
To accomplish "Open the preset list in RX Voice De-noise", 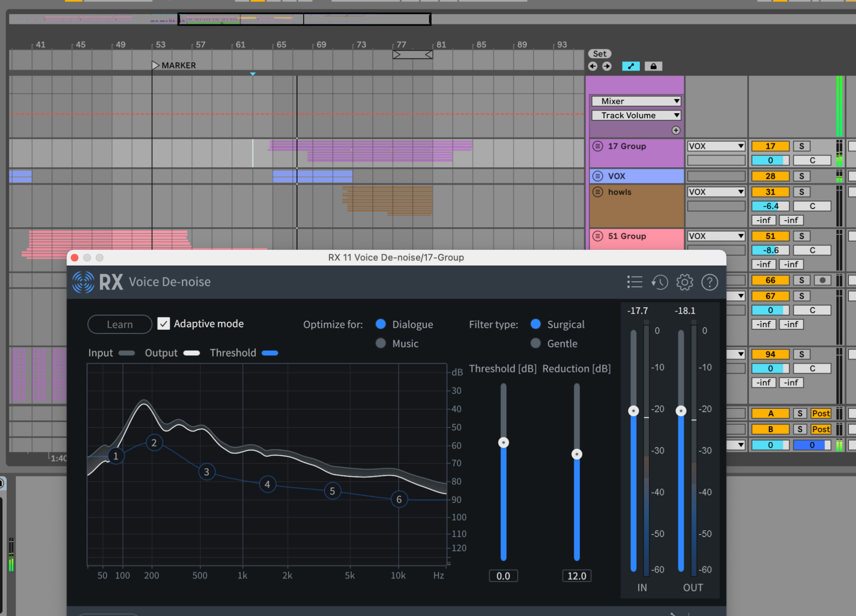I will coord(634,282).
